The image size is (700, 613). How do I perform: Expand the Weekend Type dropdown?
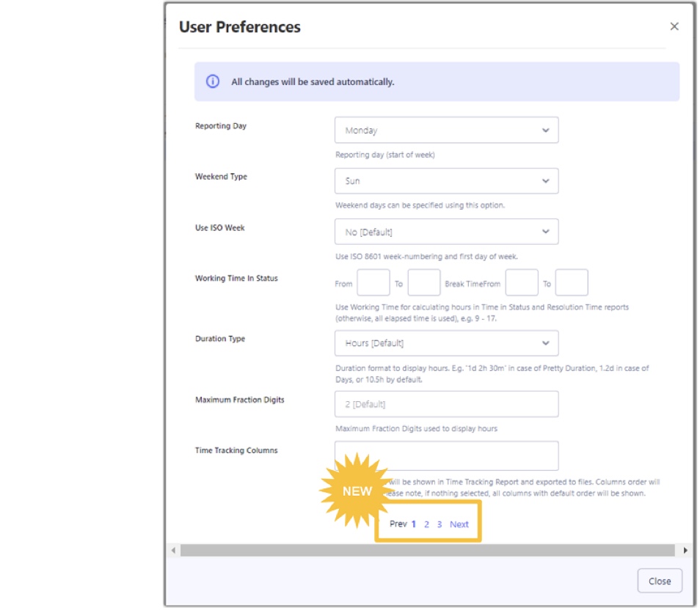[446, 181]
